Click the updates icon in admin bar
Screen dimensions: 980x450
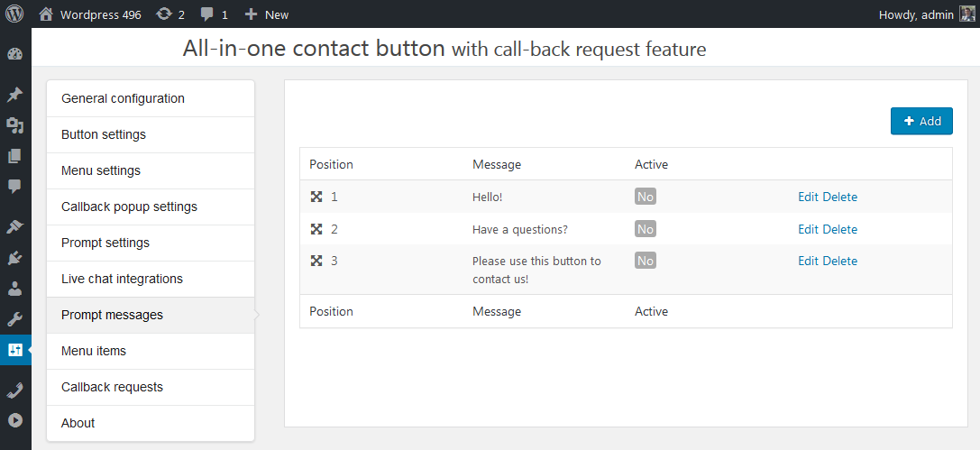pos(170,14)
